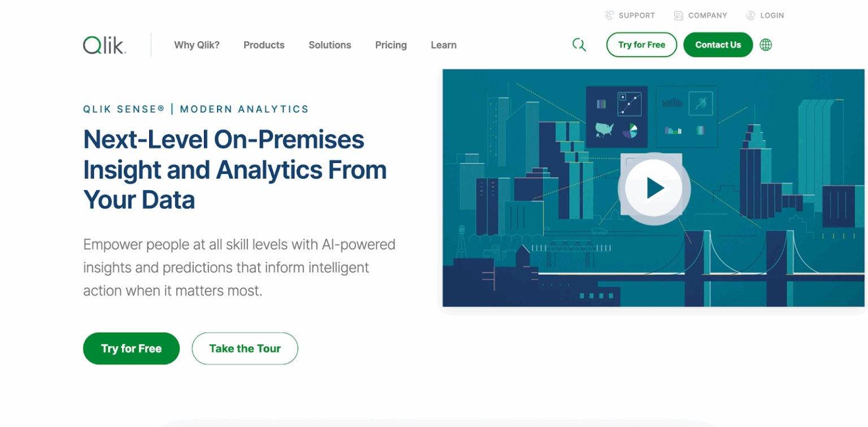
Task: Open the SUPPORT link
Action: pyautogui.click(x=637, y=16)
